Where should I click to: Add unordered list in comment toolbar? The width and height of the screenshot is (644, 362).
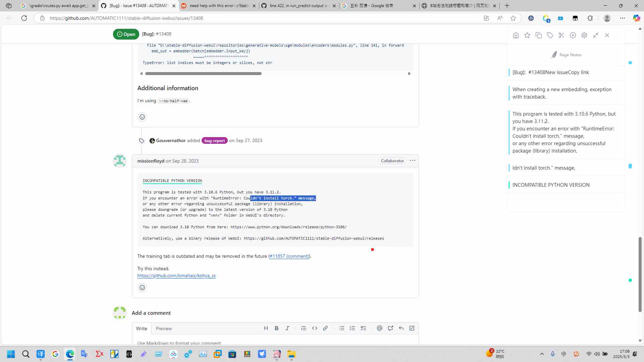pyautogui.click(x=342, y=328)
